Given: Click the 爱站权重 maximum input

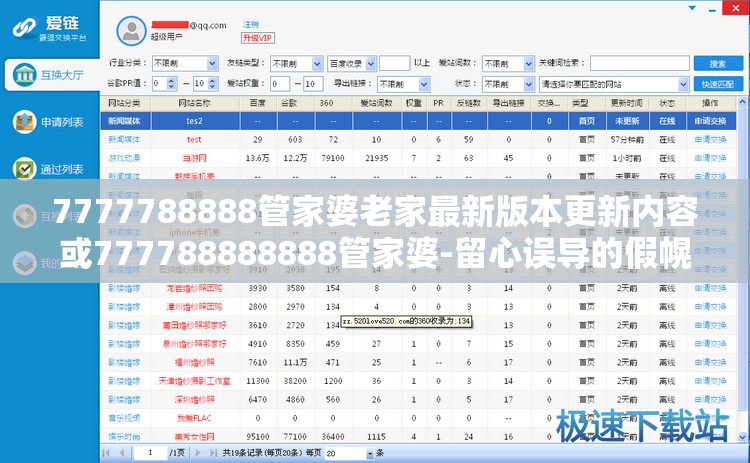Looking at the screenshot, I should (x=313, y=84).
